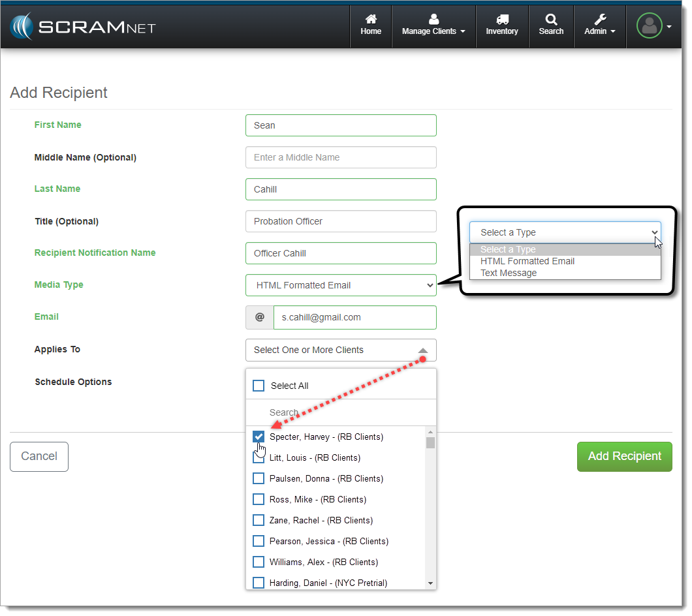Open the Admin wrench menu

pyautogui.click(x=599, y=25)
